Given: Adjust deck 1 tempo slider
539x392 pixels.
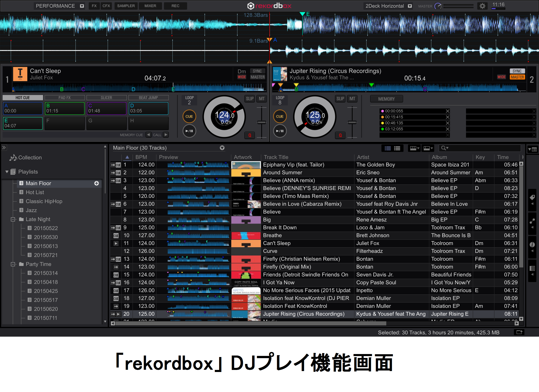Looking at the screenshot, I should (x=262, y=122).
